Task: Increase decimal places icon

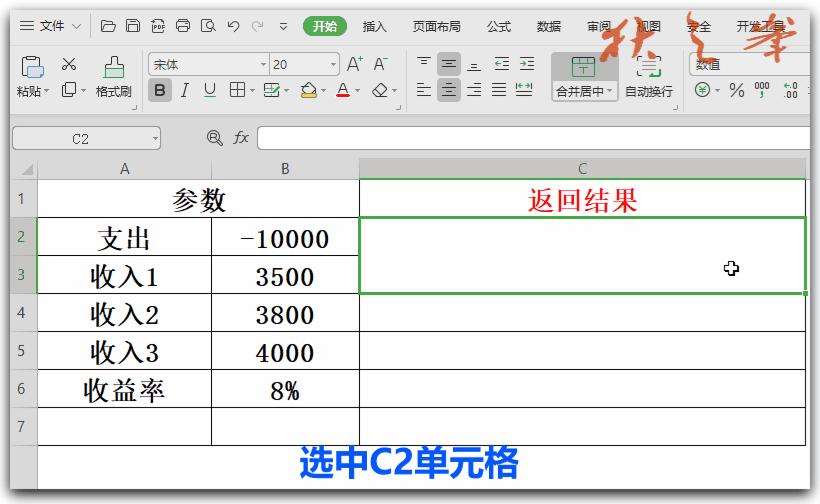Action: pyautogui.click(x=790, y=90)
